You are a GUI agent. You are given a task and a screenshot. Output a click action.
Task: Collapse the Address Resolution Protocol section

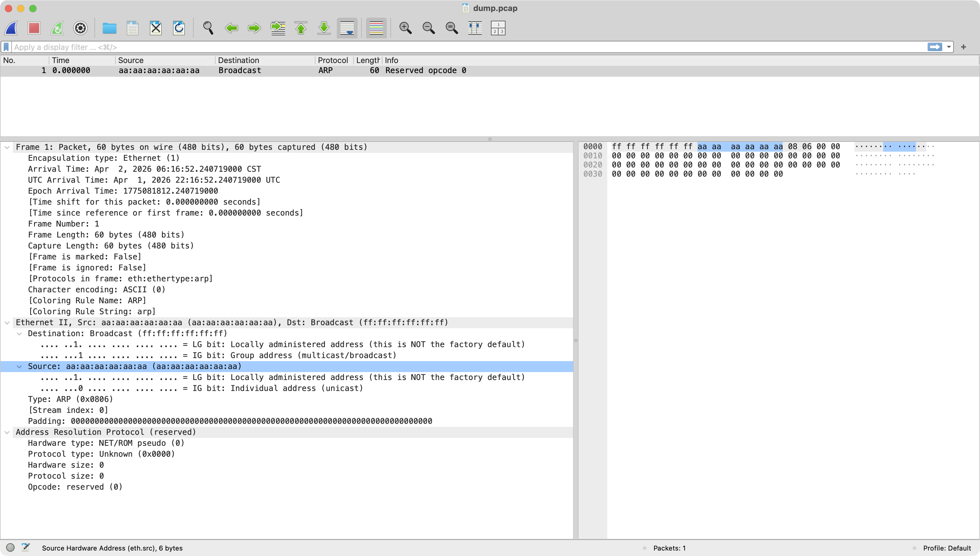pyautogui.click(x=7, y=432)
